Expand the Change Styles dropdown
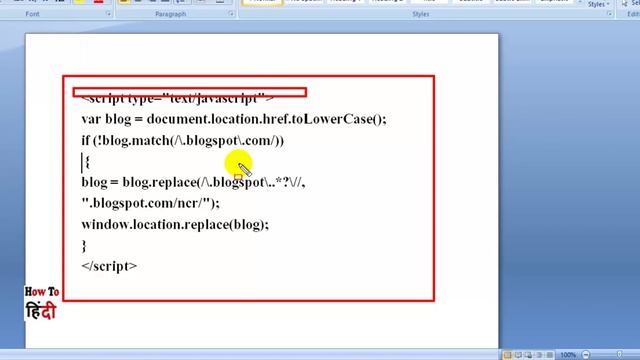 click(x=598, y=4)
